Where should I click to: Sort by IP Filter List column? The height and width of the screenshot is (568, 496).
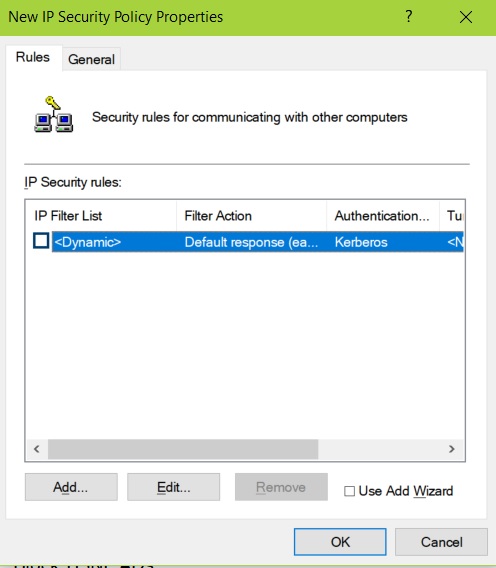pos(101,216)
